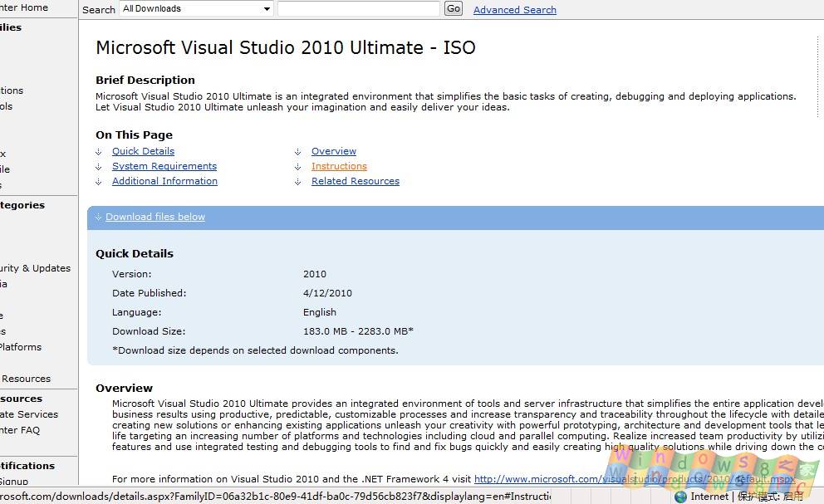The width and height of the screenshot is (824, 504).
Task: Click the On This Page heading
Action: click(134, 135)
